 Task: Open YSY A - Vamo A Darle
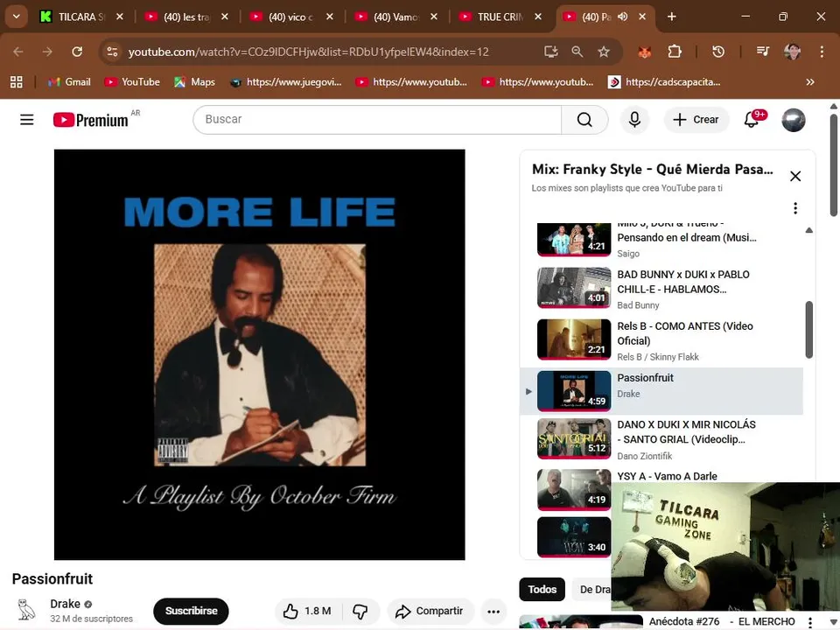[x=667, y=476]
